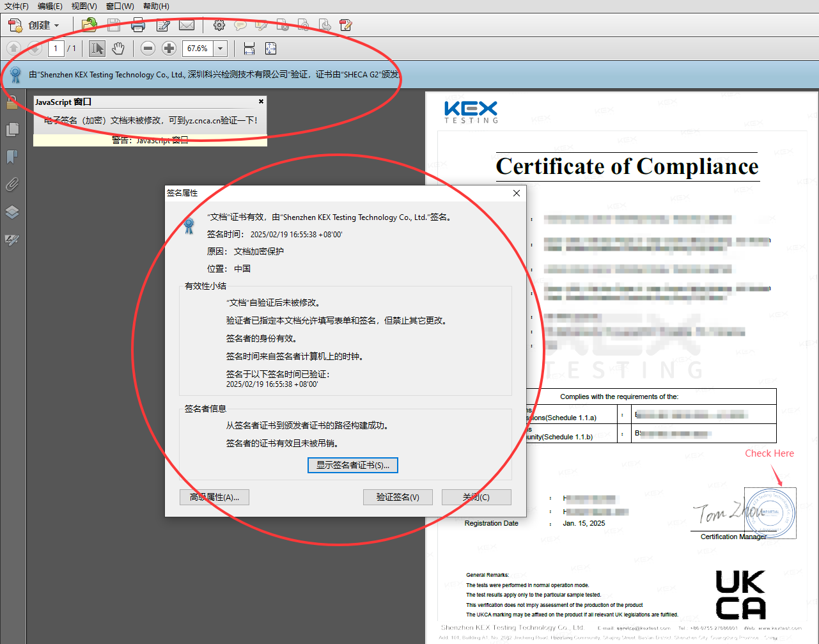The image size is (819, 644).
Task: Zoom in with the plus button
Action: (169, 49)
